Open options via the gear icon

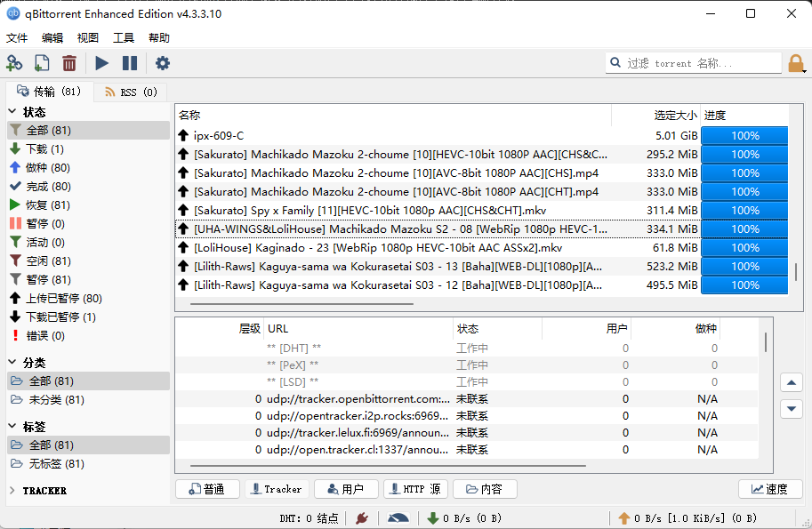pyautogui.click(x=163, y=63)
